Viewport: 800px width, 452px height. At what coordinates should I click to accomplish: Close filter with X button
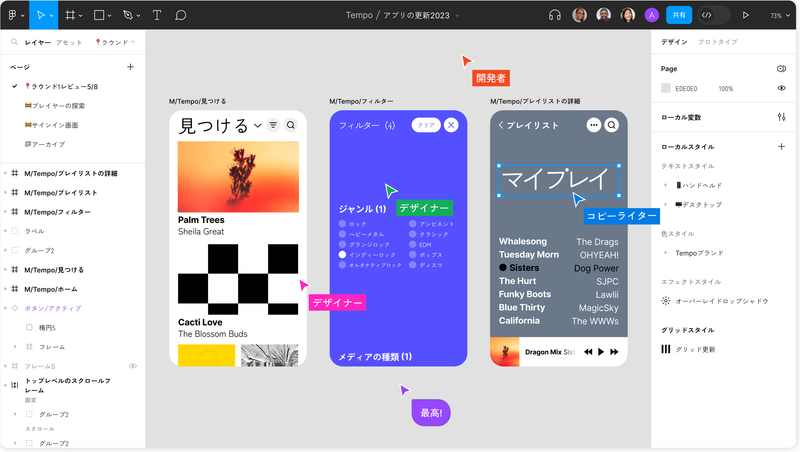pyautogui.click(x=451, y=125)
